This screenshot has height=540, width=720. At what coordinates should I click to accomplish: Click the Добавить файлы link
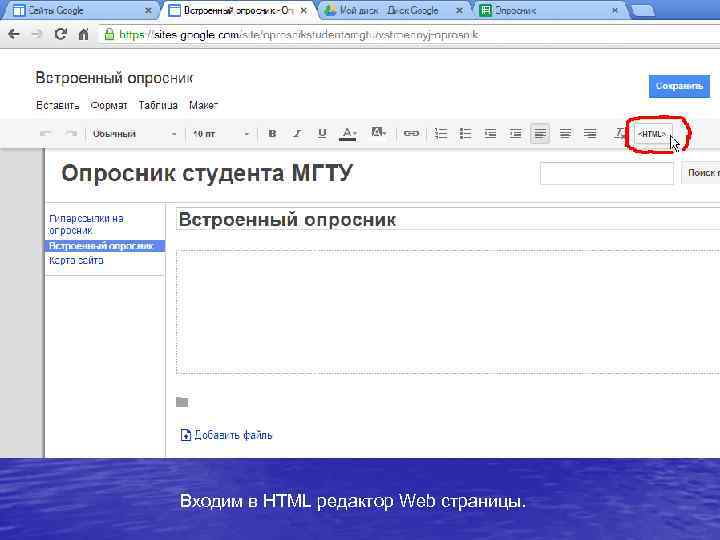click(x=233, y=435)
